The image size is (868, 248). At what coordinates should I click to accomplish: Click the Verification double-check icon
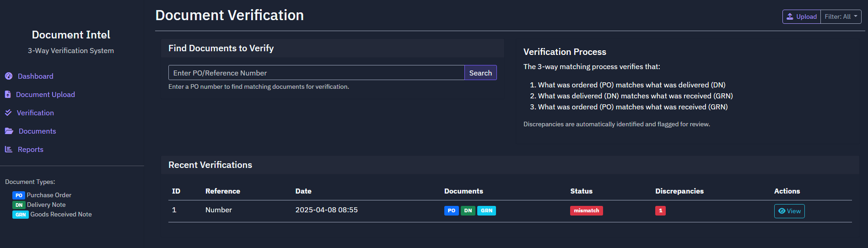tap(8, 113)
